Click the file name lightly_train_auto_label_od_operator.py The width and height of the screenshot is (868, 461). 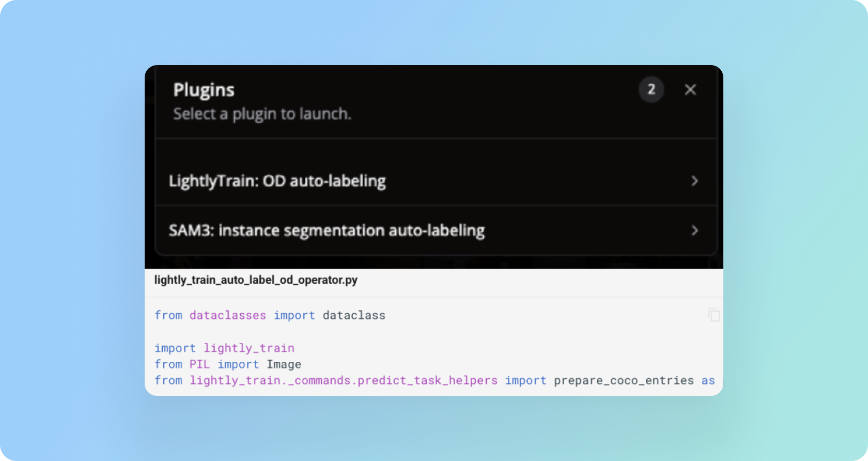coord(256,280)
